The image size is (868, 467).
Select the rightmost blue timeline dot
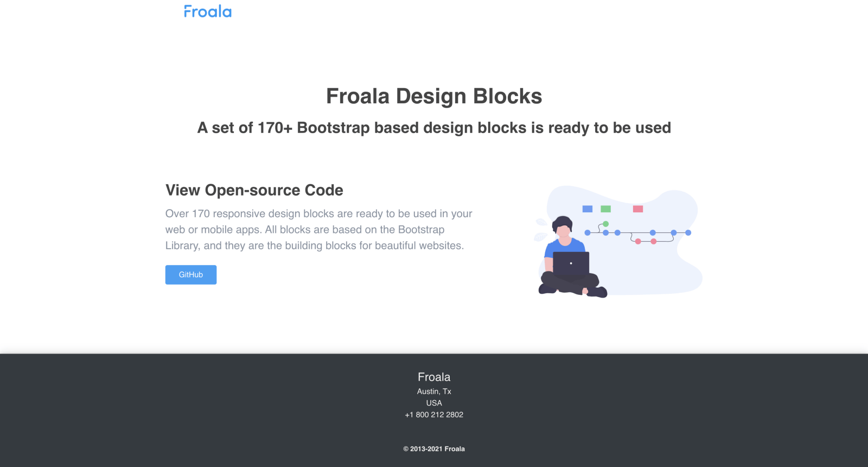(x=688, y=232)
